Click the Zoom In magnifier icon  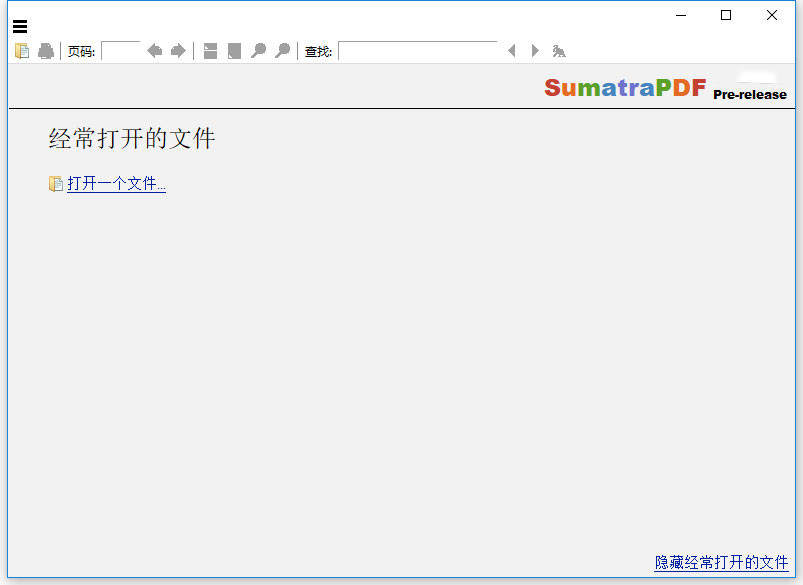pyautogui.click(x=282, y=51)
